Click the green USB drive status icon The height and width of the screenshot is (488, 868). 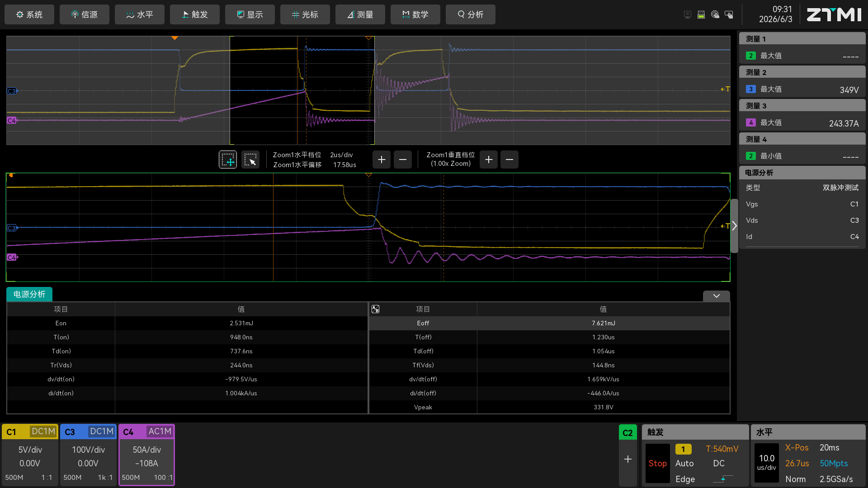click(701, 15)
